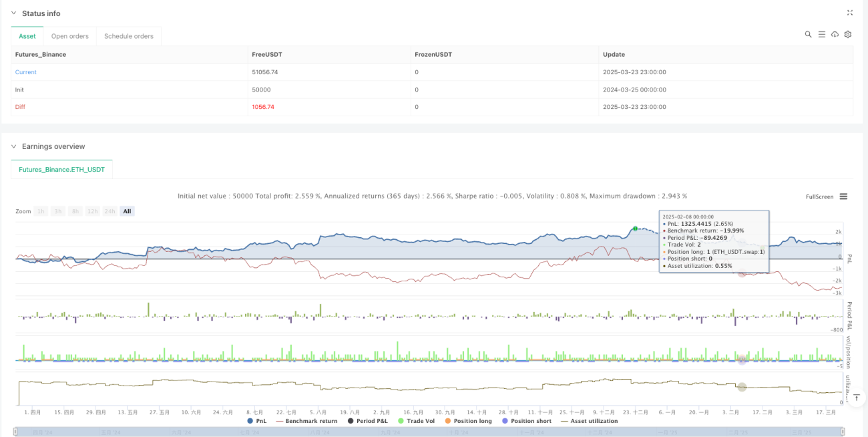The image size is (868, 437).
Task: Click the chart range navigator bar at the bottom
Action: pyautogui.click(x=429, y=432)
